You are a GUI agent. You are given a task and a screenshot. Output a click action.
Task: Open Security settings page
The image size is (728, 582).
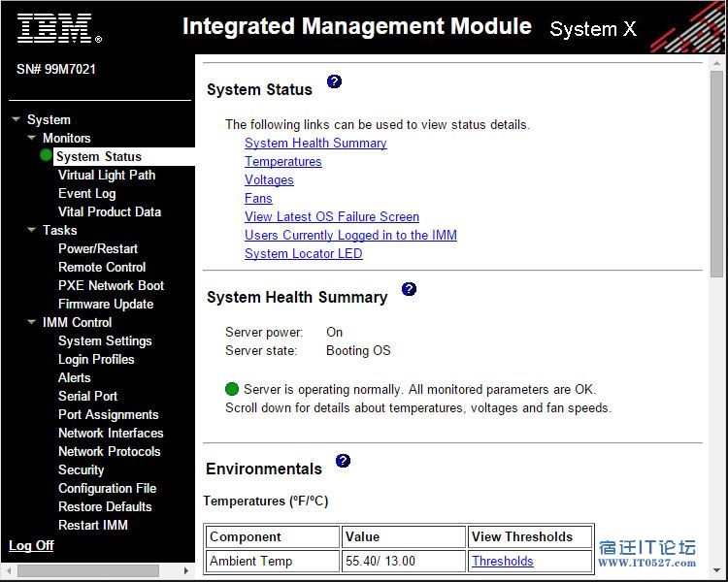click(x=82, y=469)
